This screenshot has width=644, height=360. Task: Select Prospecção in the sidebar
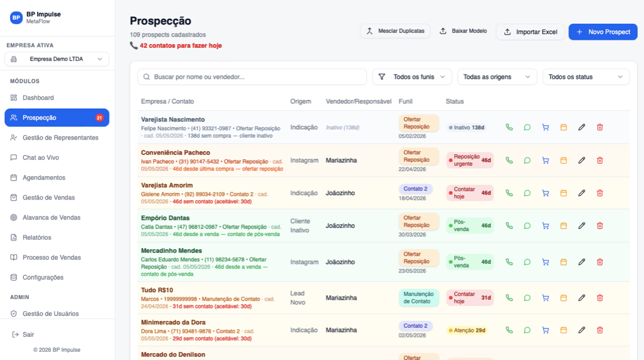click(57, 118)
